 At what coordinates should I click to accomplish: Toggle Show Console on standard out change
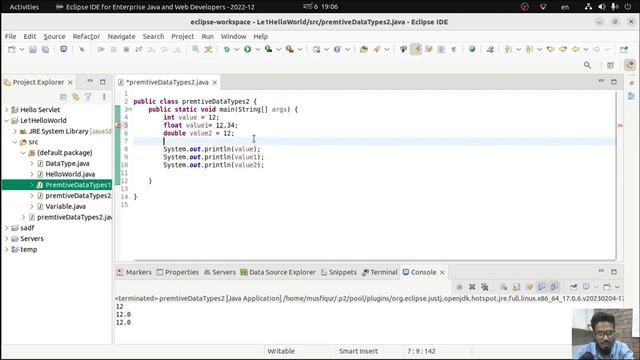click(542, 287)
